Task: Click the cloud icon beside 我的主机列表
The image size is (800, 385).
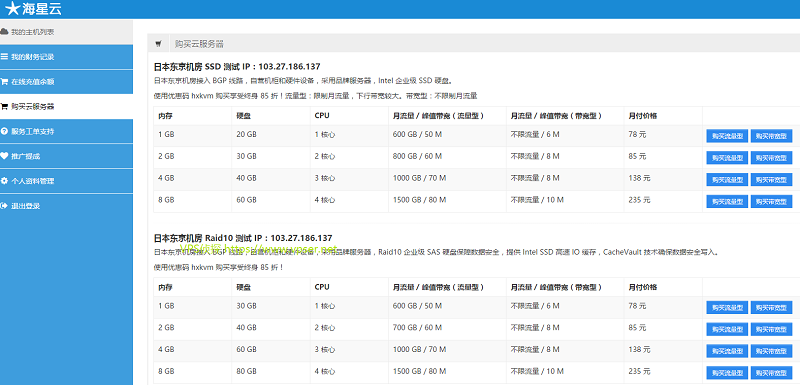Action: [5, 32]
